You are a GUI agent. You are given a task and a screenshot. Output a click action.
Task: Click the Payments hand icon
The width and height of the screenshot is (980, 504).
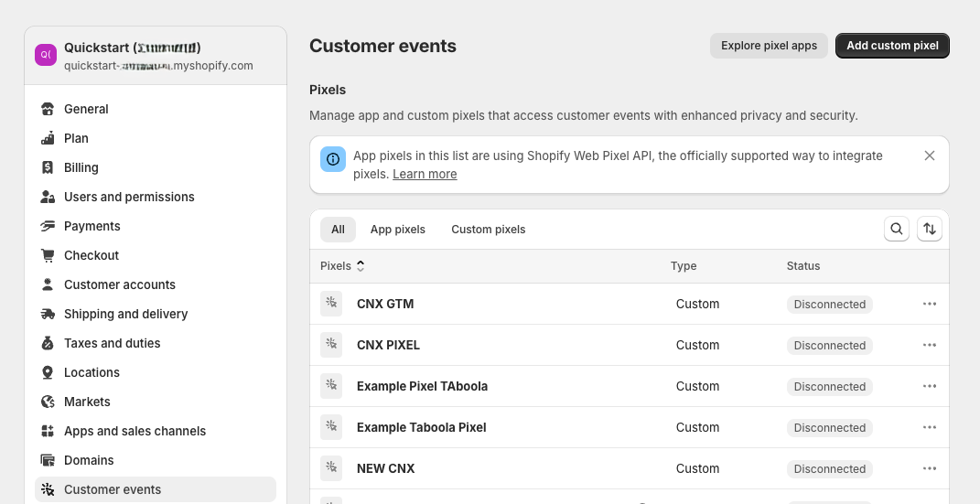pos(48,226)
